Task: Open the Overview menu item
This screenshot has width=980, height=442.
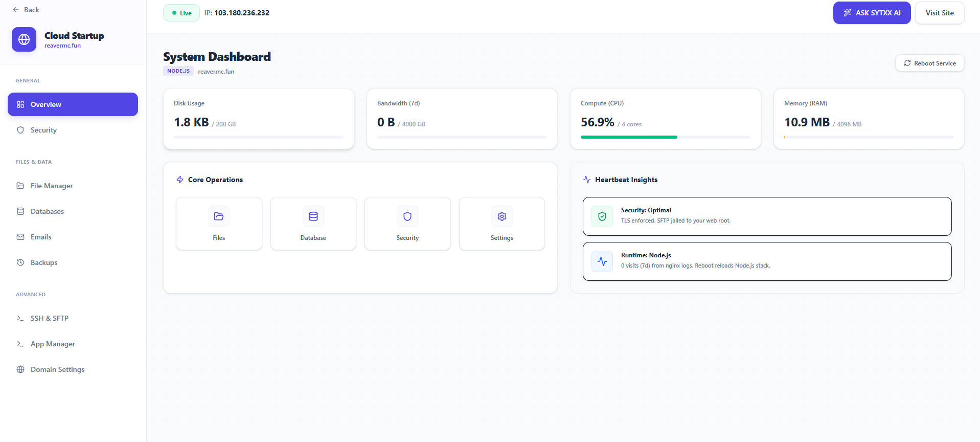Action: pos(73,104)
